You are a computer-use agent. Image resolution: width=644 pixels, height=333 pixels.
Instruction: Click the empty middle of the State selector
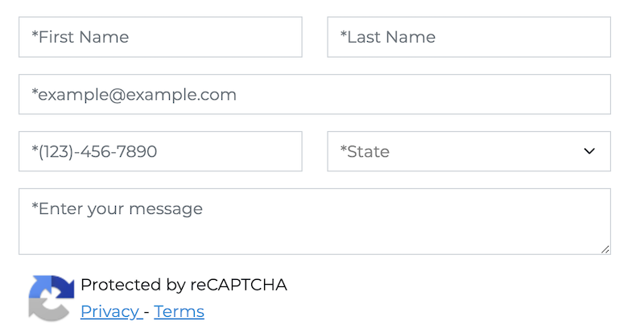click(x=483, y=151)
